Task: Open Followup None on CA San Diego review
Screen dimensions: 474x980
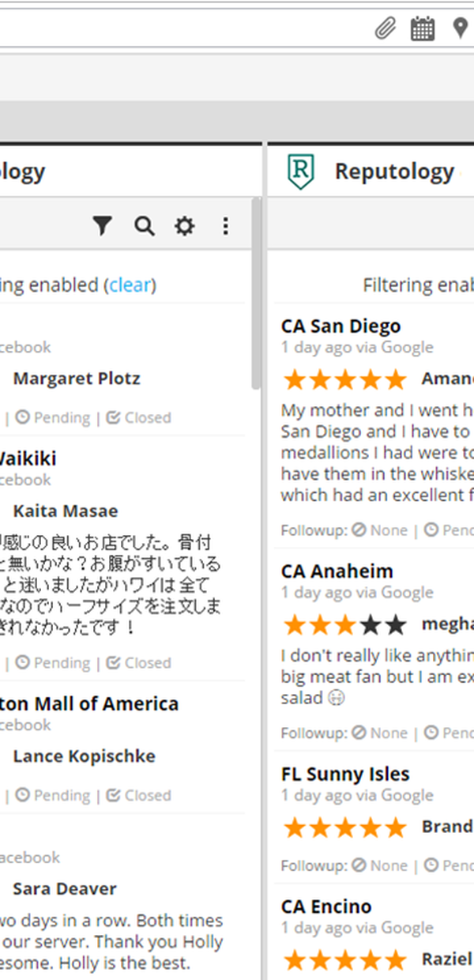Action: click(x=380, y=530)
